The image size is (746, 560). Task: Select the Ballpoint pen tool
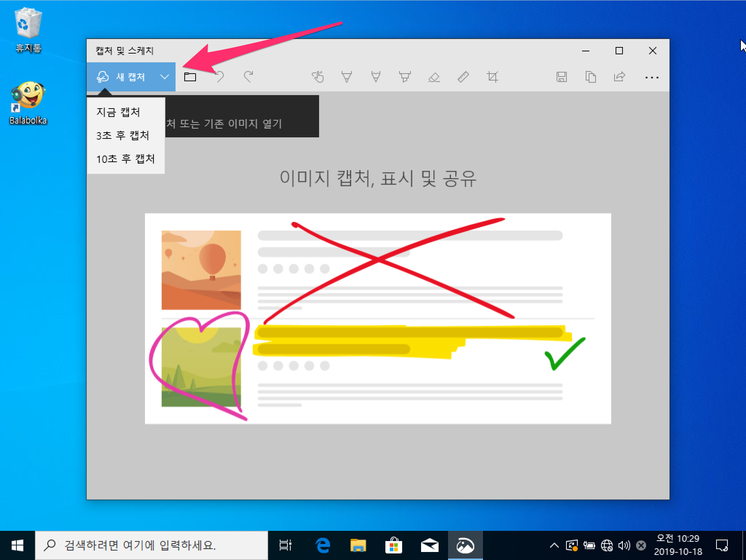pyautogui.click(x=346, y=77)
